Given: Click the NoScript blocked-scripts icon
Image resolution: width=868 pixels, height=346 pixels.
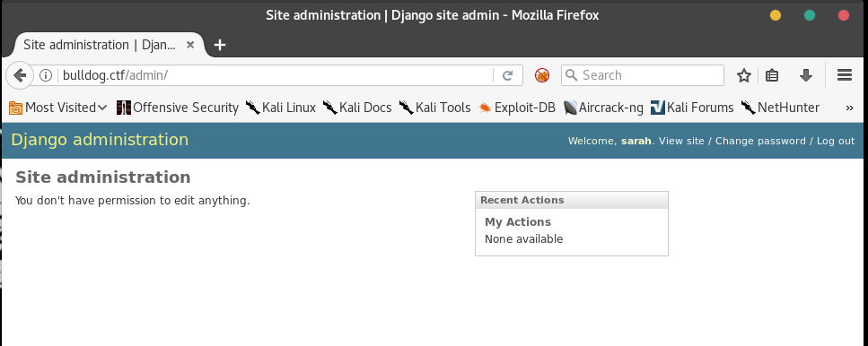Looking at the screenshot, I should 542,75.
